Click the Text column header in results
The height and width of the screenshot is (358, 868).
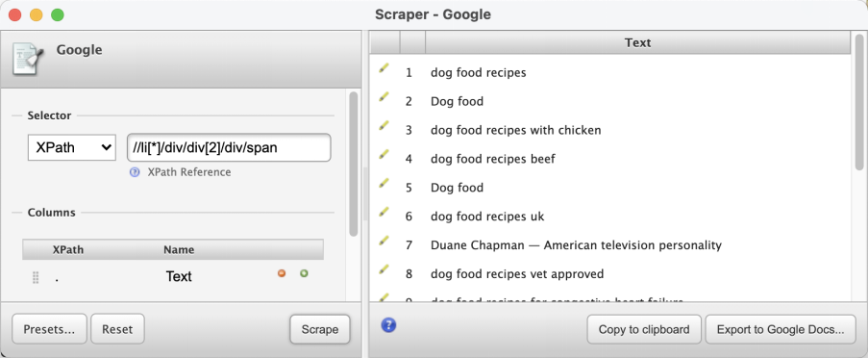tap(637, 42)
